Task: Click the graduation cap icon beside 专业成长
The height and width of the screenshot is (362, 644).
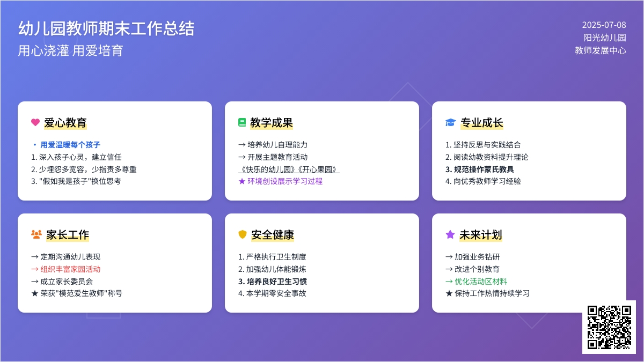Action: (x=451, y=122)
